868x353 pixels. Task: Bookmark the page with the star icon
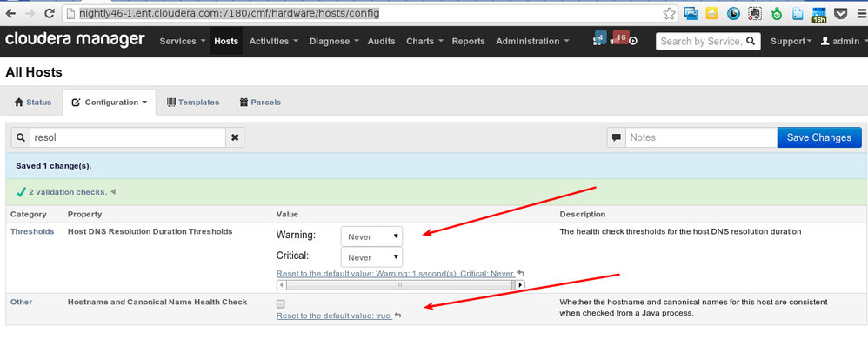(670, 13)
